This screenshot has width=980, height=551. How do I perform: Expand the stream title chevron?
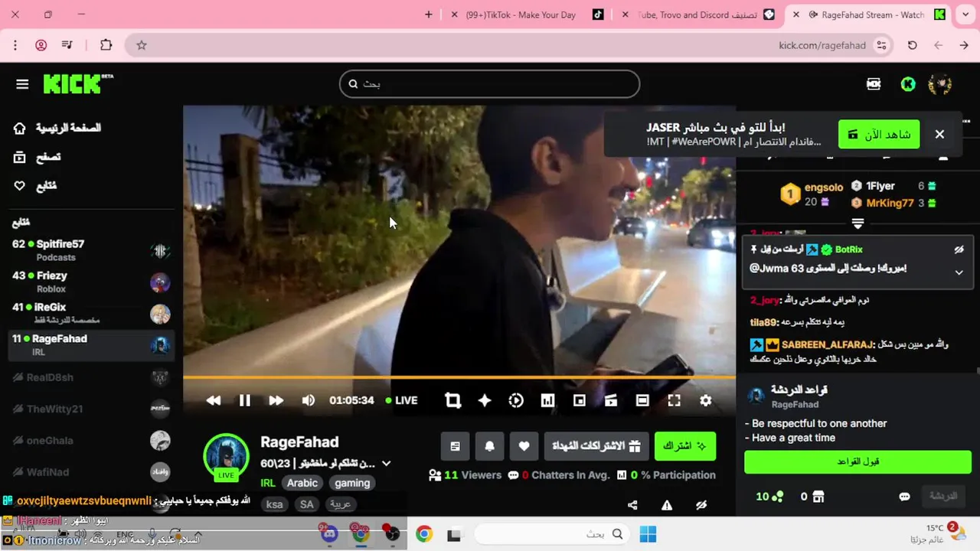tap(387, 464)
